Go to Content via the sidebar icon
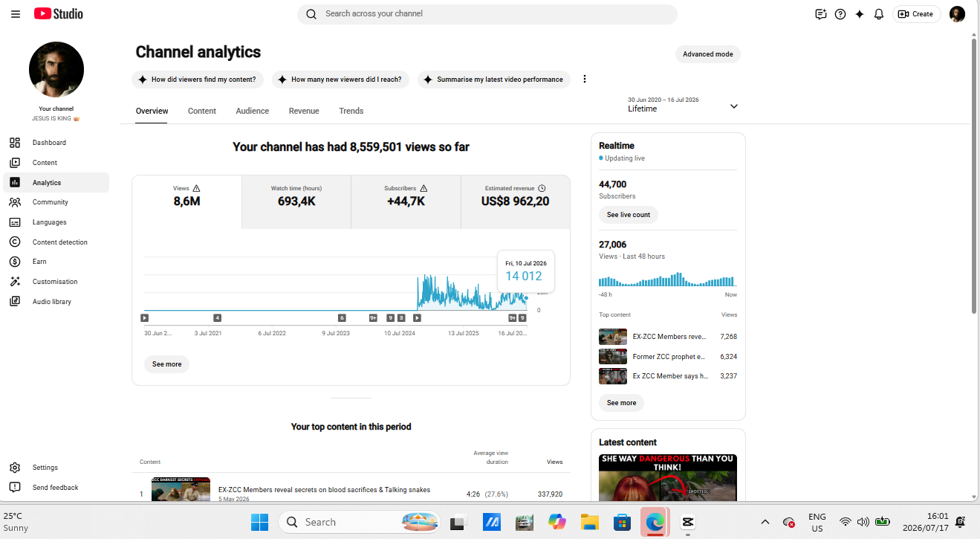 point(15,163)
